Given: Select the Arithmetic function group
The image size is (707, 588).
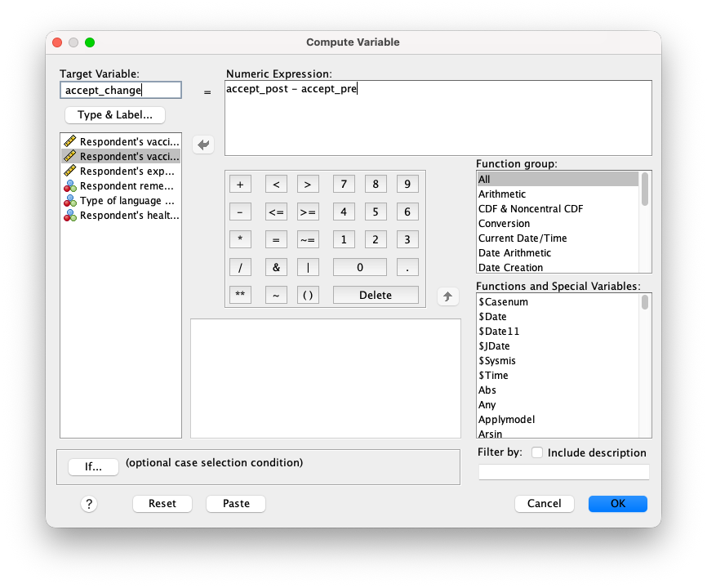Looking at the screenshot, I should pyautogui.click(x=558, y=194).
